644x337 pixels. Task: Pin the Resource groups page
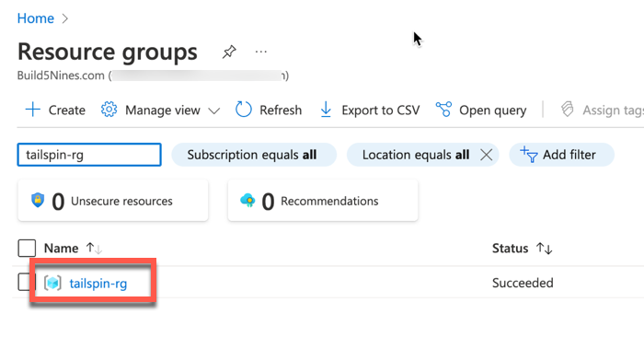(x=229, y=52)
